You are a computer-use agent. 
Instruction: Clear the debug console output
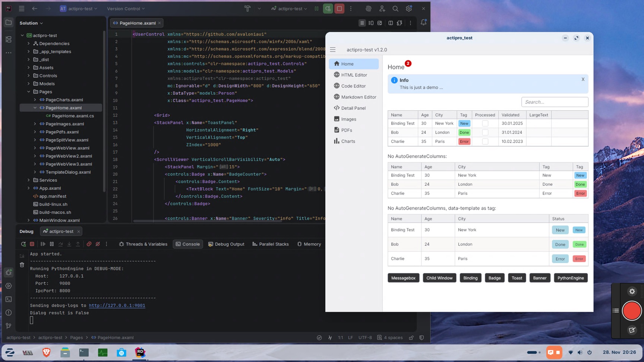(x=22, y=264)
